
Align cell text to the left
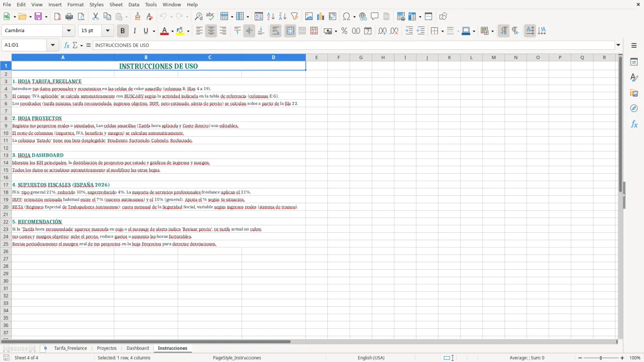199,31
